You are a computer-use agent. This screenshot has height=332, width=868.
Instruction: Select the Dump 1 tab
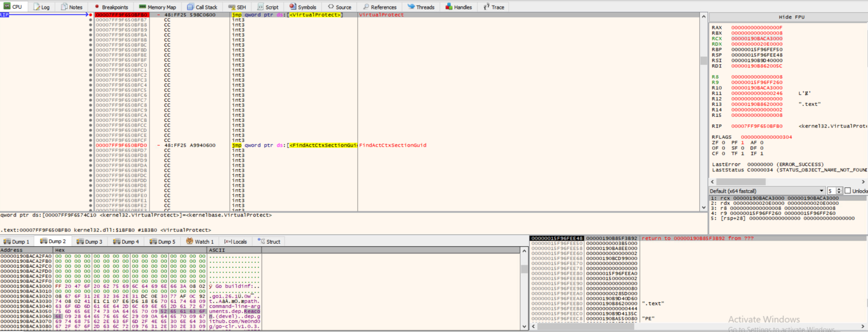click(x=17, y=241)
